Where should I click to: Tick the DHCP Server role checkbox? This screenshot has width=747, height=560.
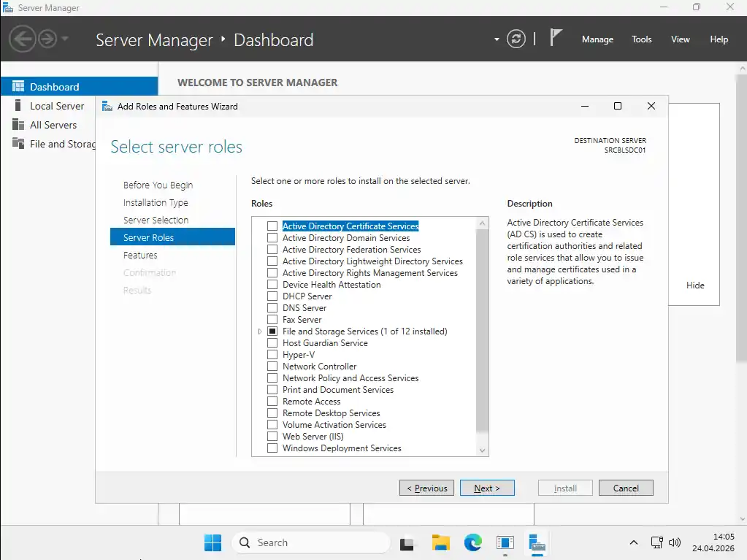(272, 296)
